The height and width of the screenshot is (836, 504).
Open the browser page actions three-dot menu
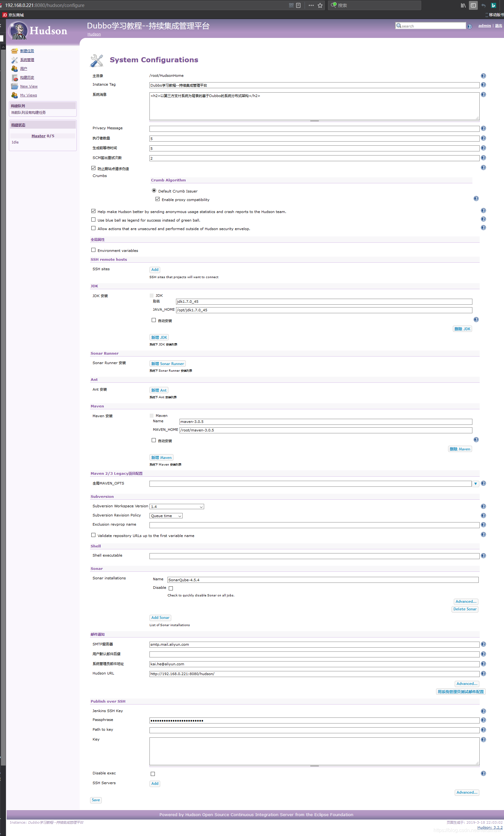(311, 5)
